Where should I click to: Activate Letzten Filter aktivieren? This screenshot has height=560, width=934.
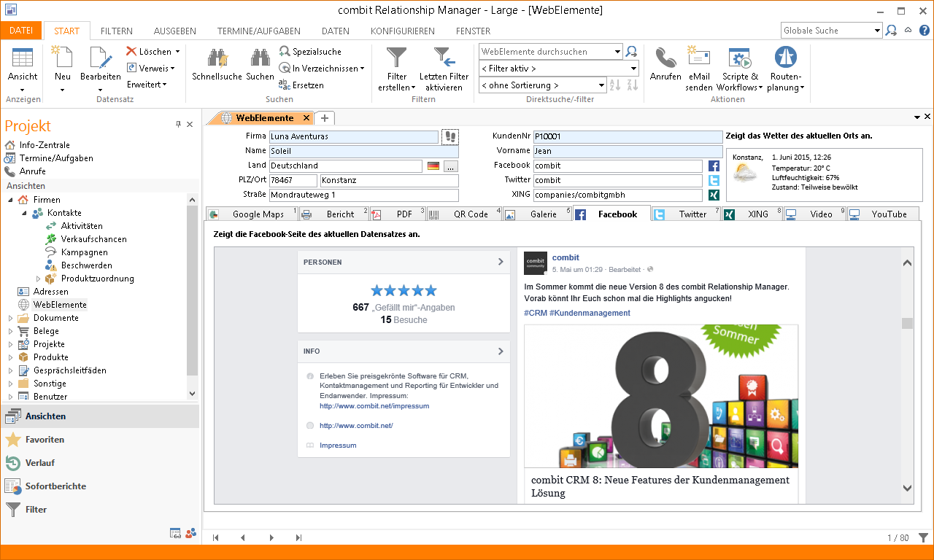444,69
